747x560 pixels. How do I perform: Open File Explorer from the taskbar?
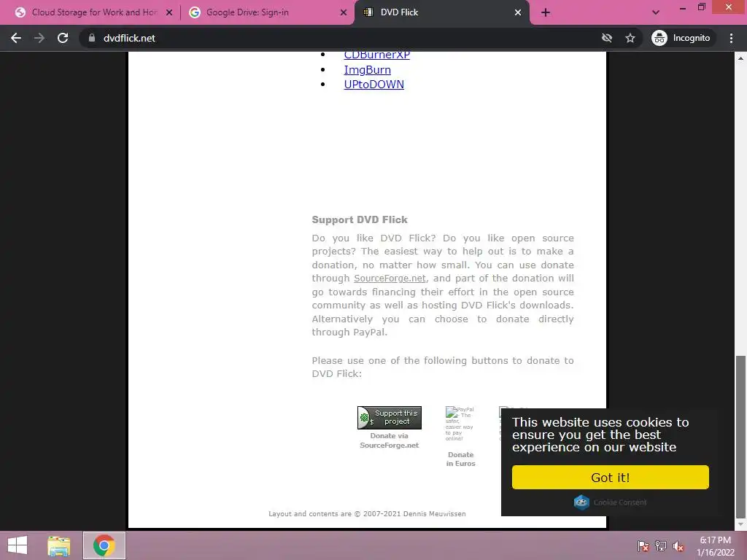(59, 545)
